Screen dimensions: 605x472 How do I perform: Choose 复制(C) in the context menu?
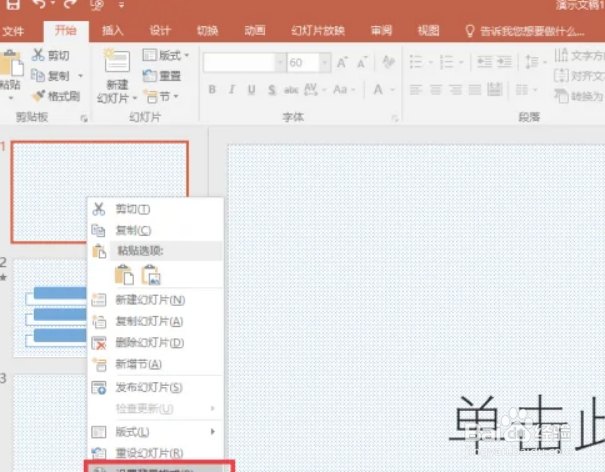pyautogui.click(x=155, y=230)
